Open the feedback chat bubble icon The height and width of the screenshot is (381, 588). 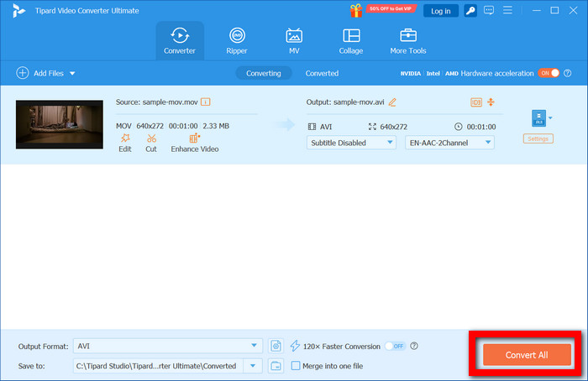click(x=489, y=10)
